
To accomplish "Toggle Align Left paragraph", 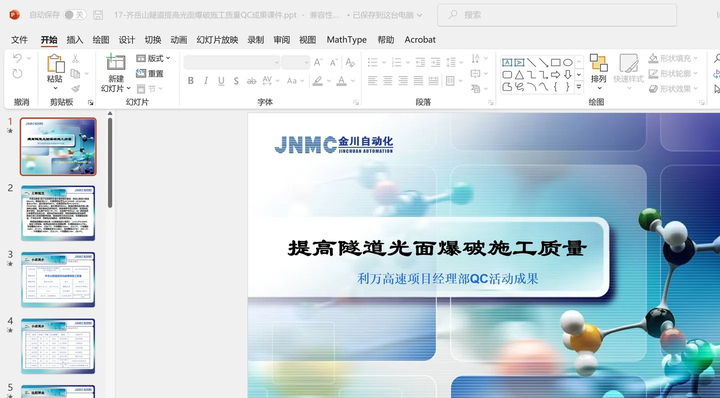I will (x=372, y=81).
